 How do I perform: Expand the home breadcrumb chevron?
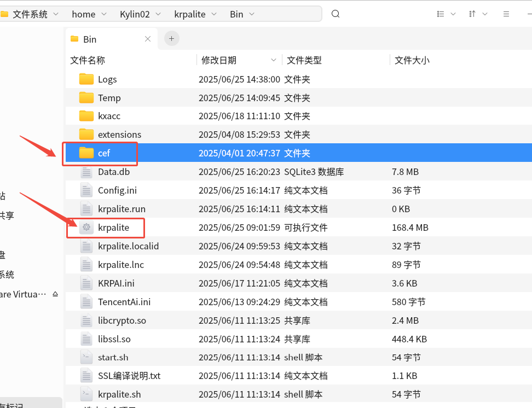pyautogui.click(x=104, y=14)
